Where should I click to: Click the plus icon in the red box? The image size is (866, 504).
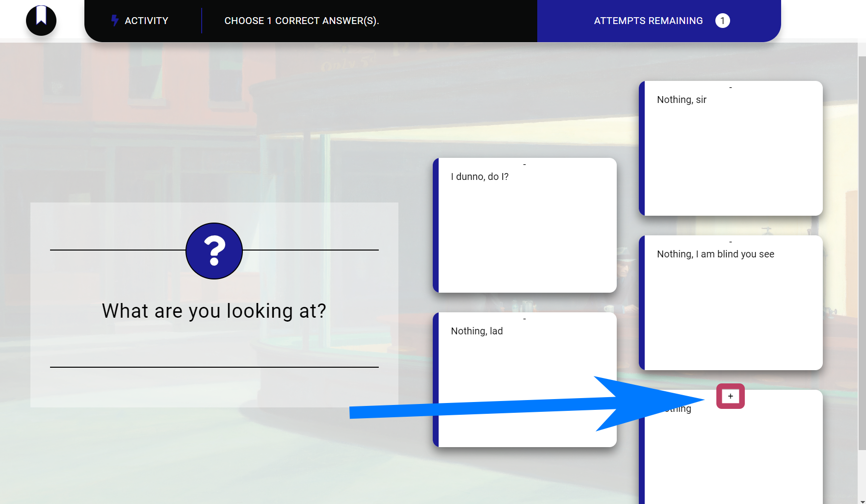(730, 396)
